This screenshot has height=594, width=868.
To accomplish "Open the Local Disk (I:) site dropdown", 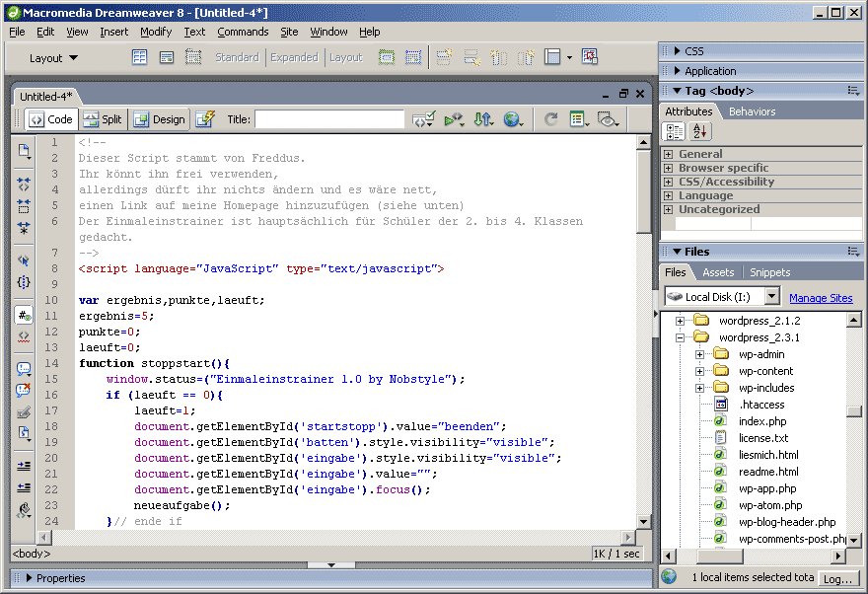I will coord(771,297).
